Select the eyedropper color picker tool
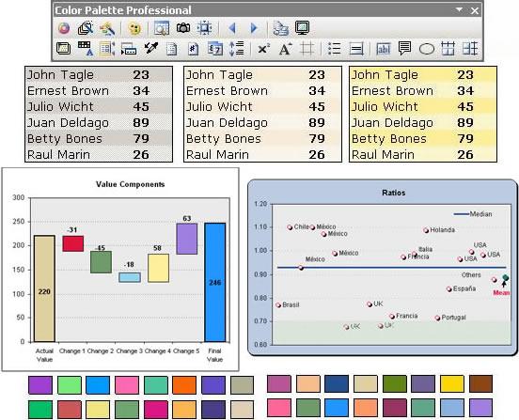 tap(151, 48)
